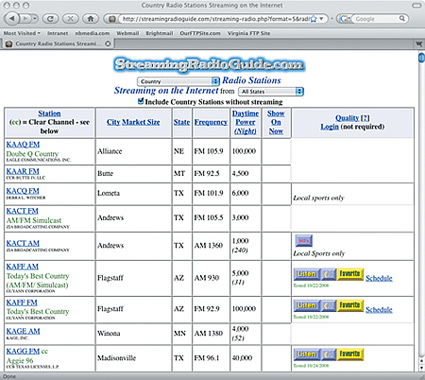Add KAGG FM to Favorites
425x380 pixels.
coord(350,354)
